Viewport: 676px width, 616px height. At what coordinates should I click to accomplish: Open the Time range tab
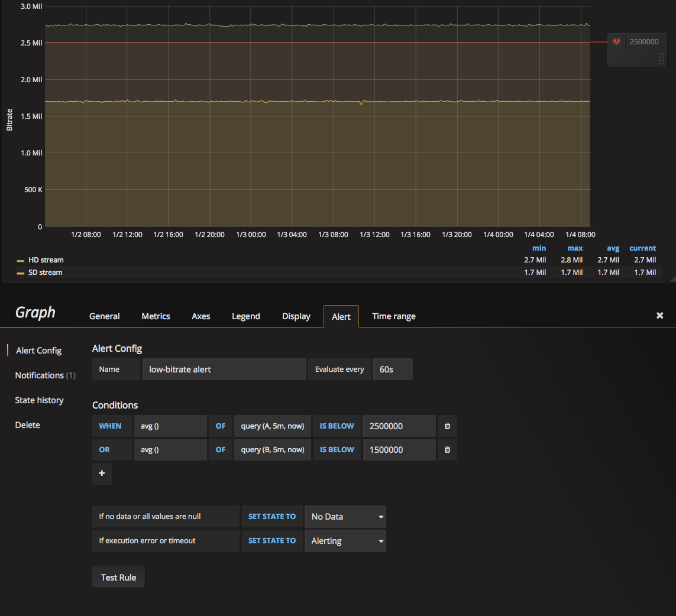[x=394, y=316]
